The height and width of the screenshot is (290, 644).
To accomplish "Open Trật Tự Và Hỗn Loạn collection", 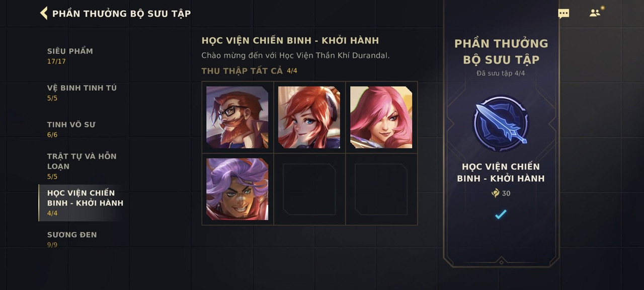I will click(x=82, y=166).
